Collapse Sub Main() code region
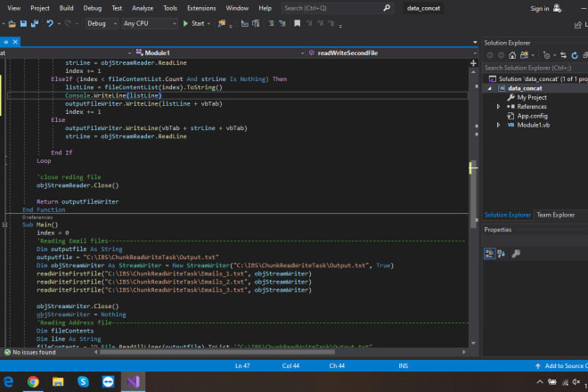The image size is (588, 392). pyautogui.click(x=4, y=225)
